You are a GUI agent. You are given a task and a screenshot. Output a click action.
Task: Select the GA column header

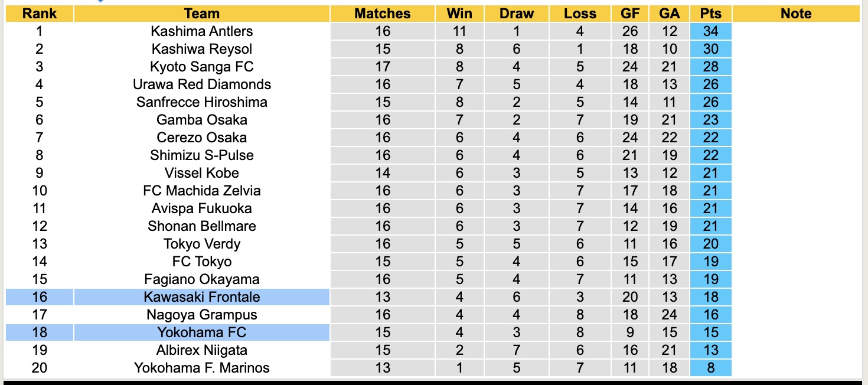668,14
